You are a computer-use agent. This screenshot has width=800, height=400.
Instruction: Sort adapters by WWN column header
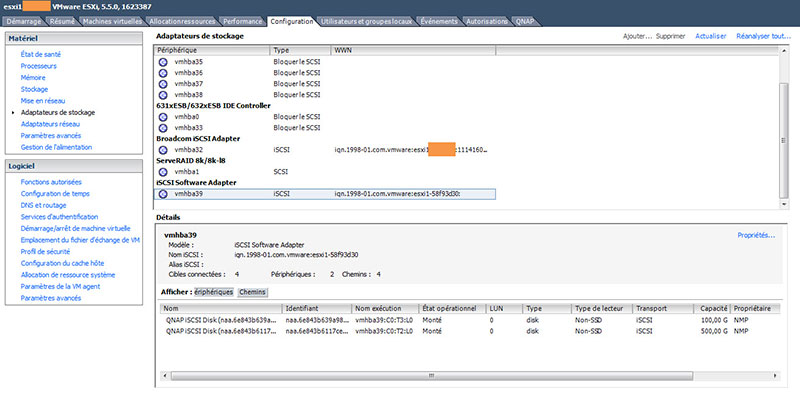[413, 51]
